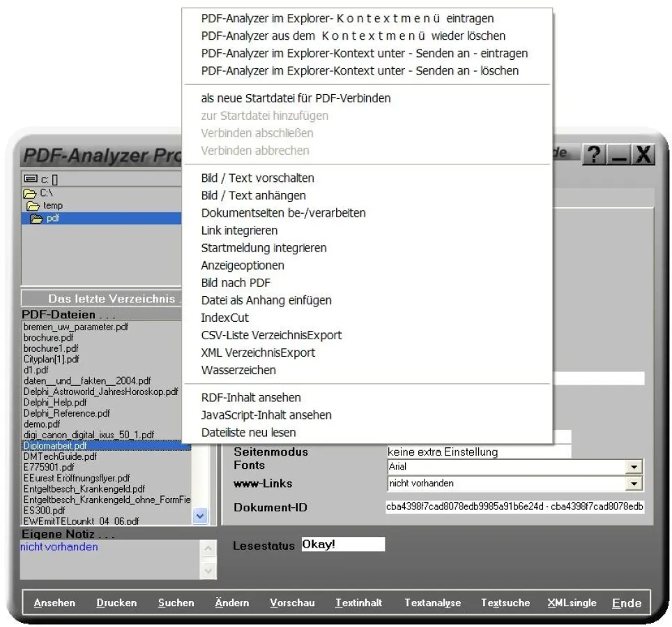Click Drucken in the bottom toolbar
The height and width of the screenshot is (627, 672).
(x=116, y=603)
